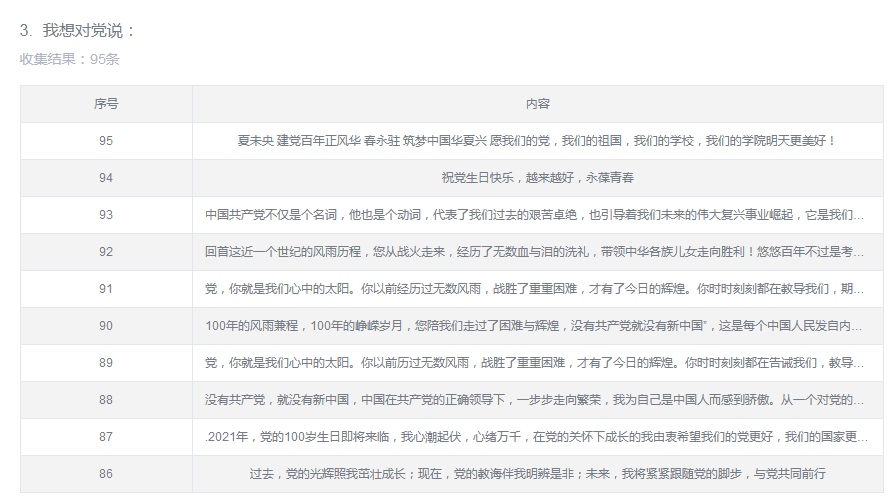Select row number 92 cell

(106, 252)
